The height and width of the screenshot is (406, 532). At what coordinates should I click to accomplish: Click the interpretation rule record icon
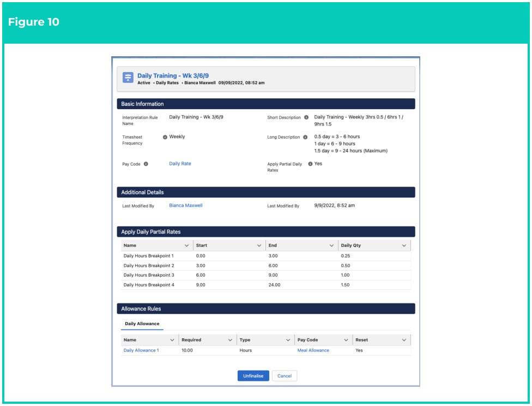click(128, 77)
